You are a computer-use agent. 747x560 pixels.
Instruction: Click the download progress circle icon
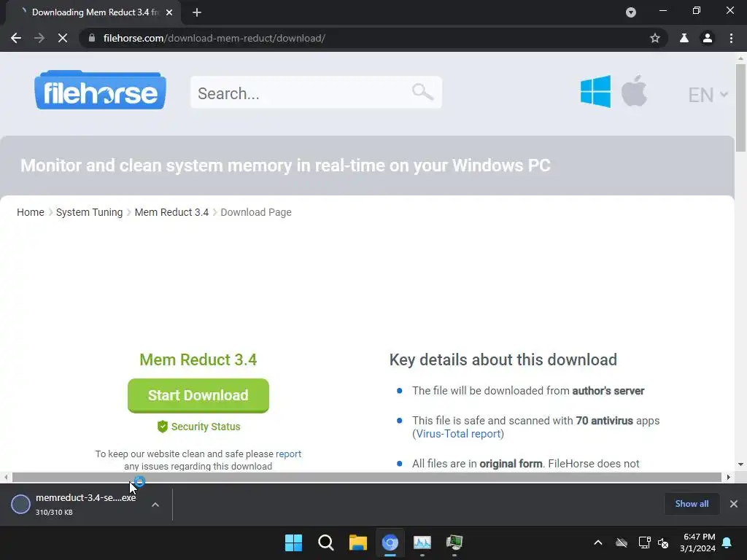[x=20, y=505]
